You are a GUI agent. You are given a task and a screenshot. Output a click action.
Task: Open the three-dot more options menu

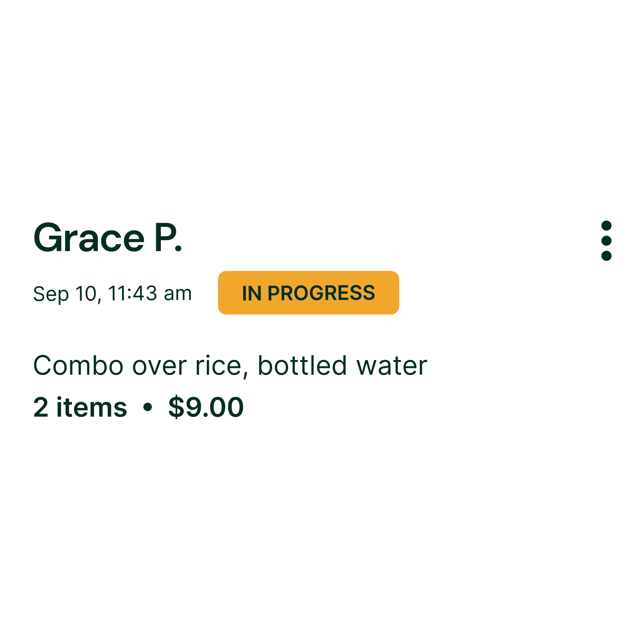pos(606,241)
